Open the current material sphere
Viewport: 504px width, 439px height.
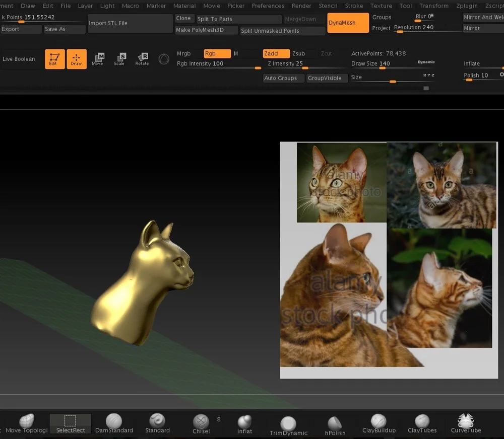point(164,59)
